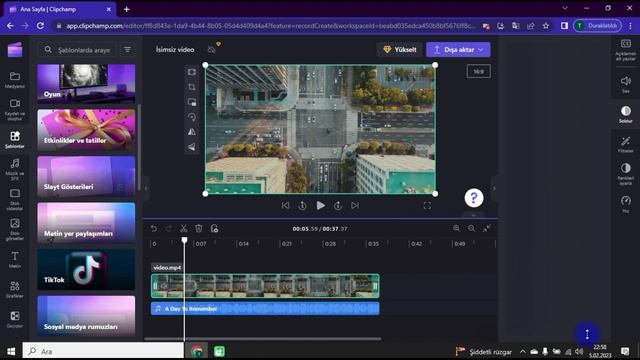Jump forward a few seconds in preview
The image size is (640, 360).
[338, 206]
